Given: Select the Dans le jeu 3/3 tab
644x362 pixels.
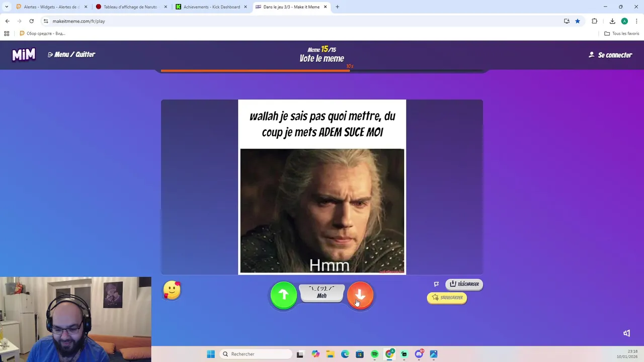Looking at the screenshot, I should click(291, 7).
